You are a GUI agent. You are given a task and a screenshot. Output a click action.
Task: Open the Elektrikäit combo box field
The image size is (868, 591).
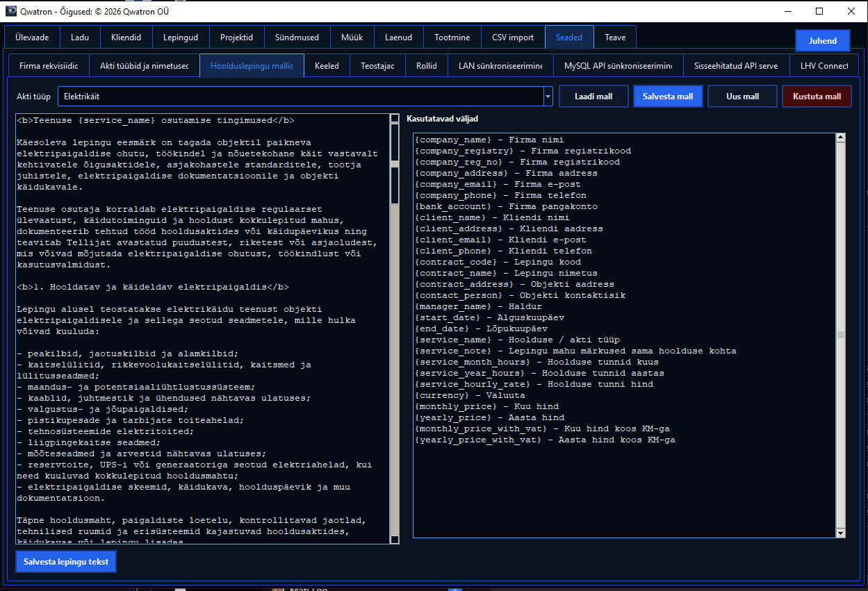pyautogui.click(x=300, y=97)
